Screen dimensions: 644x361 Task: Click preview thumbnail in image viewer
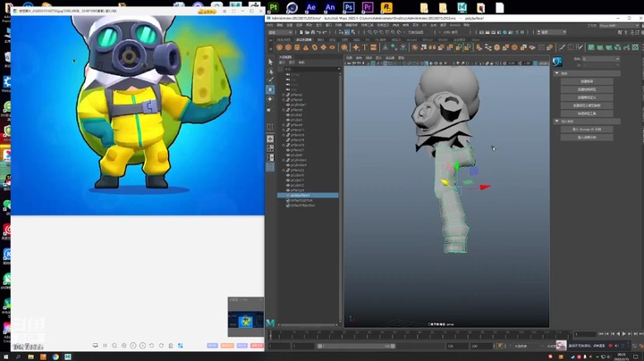(246, 320)
